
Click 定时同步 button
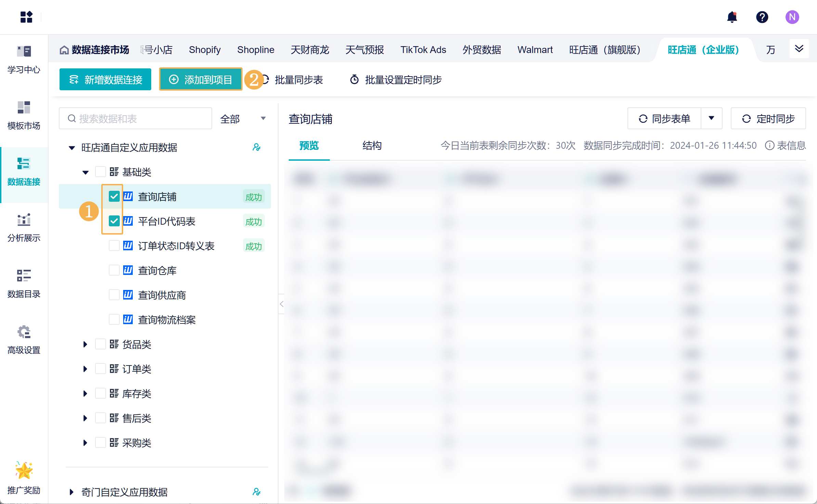click(768, 118)
